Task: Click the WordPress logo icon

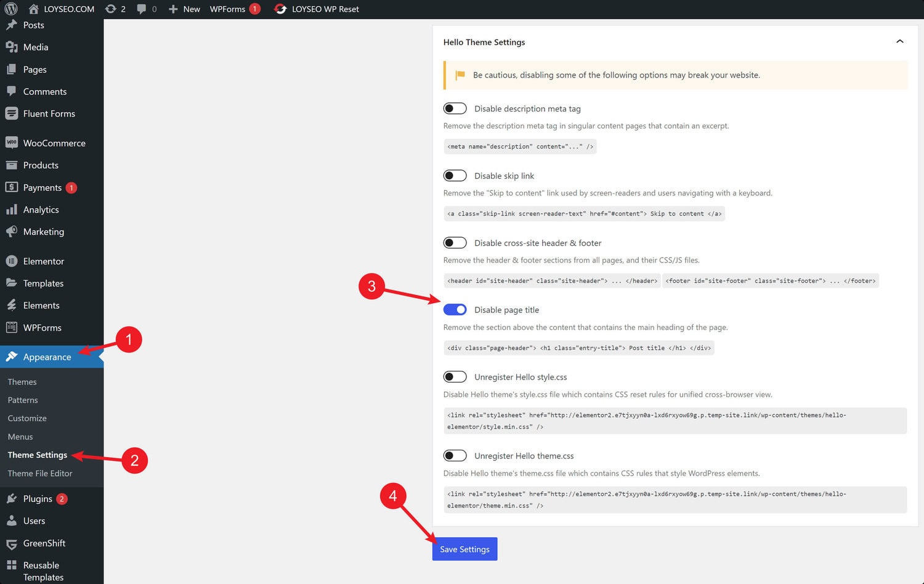Action: pyautogui.click(x=11, y=9)
